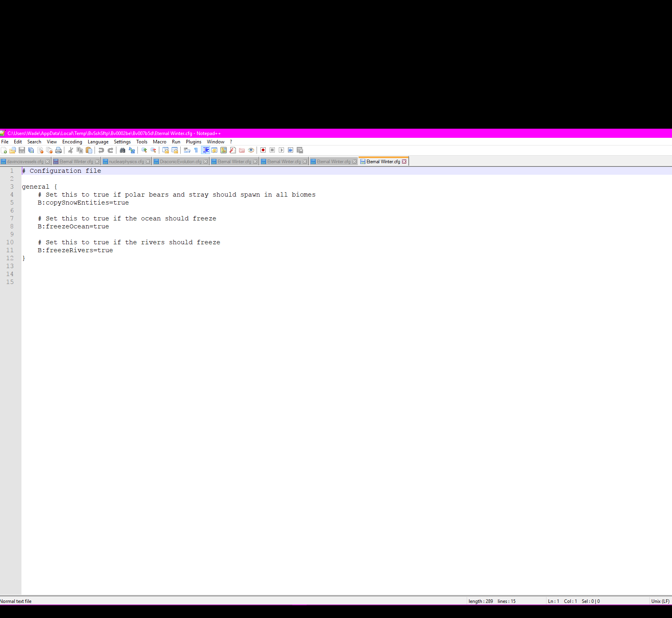Screen dimensions: 672x618
Task: Switch to the DraconicEvolution.cfg tab
Action: click(x=181, y=162)
